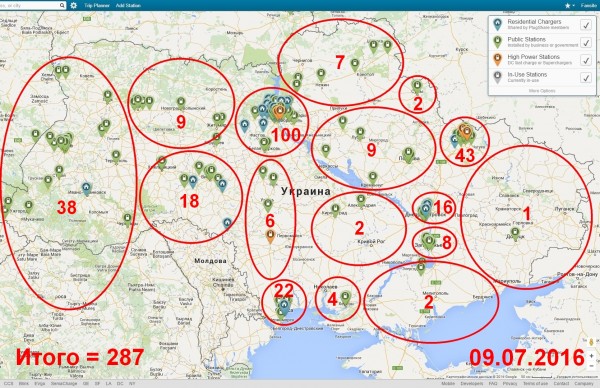Click the High Power Stations legend pin icon

coord(497,60)
